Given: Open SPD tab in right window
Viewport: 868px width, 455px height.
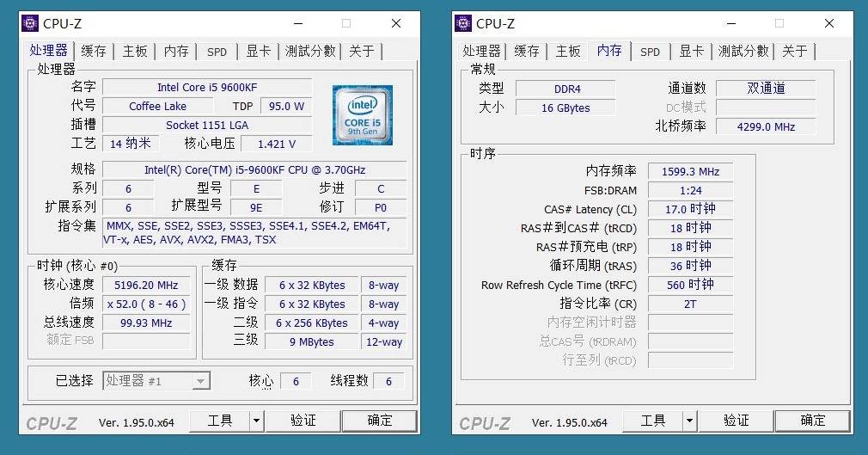Looking at the screenshot, I should (x=650, y=52).
